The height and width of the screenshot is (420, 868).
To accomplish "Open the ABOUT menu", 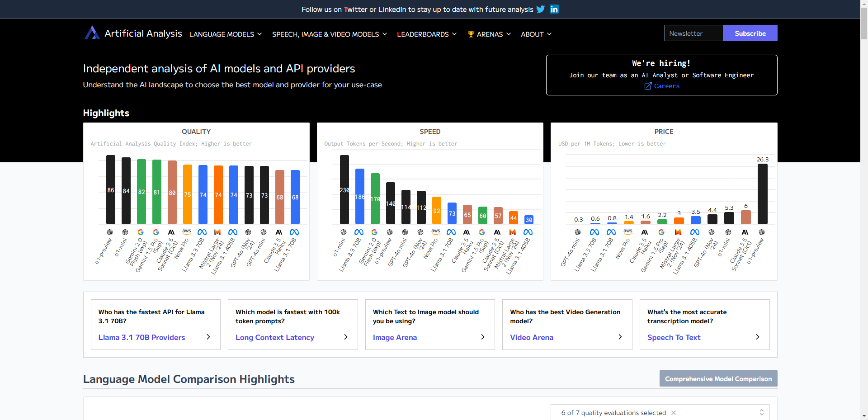I will point(536,34).
